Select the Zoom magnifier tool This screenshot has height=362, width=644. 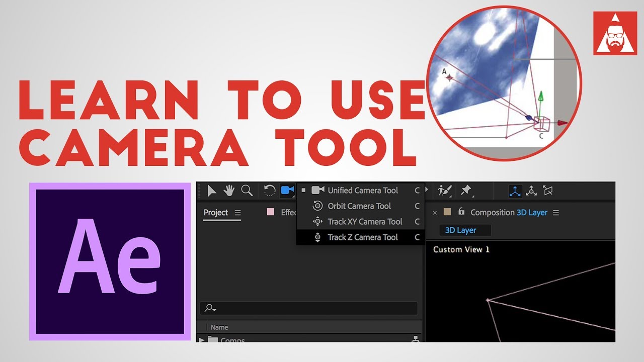click(x=247, y=191)
